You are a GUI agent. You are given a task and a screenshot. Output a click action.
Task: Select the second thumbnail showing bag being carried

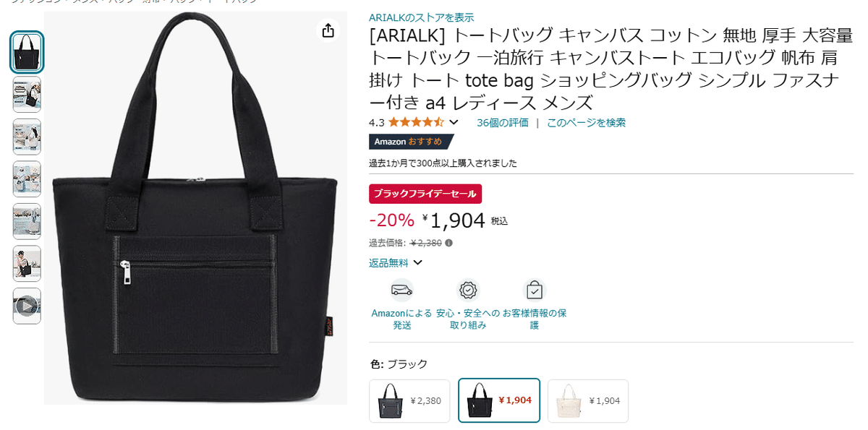[27, 95]
